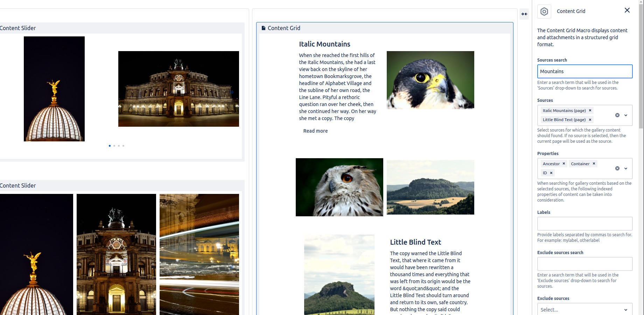
Task: Expand the Properties drop-down list
Action: [626, 168]
